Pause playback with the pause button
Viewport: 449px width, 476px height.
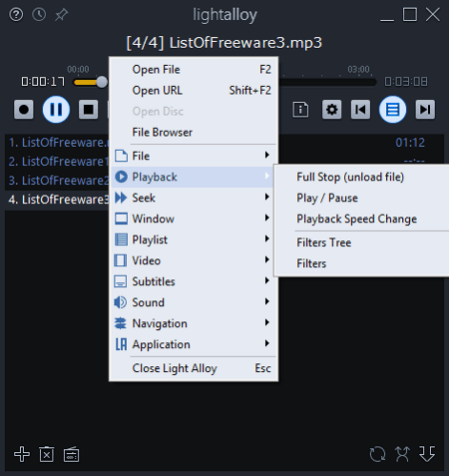[x=56, y=109]
